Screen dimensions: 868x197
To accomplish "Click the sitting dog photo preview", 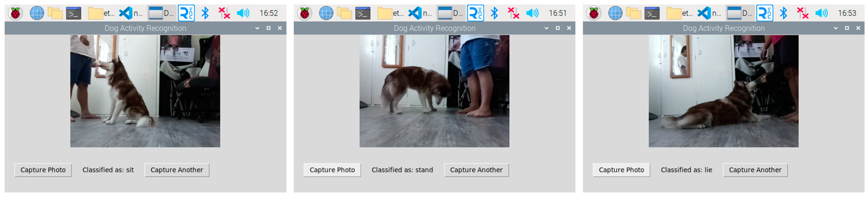I will [145, 91].
